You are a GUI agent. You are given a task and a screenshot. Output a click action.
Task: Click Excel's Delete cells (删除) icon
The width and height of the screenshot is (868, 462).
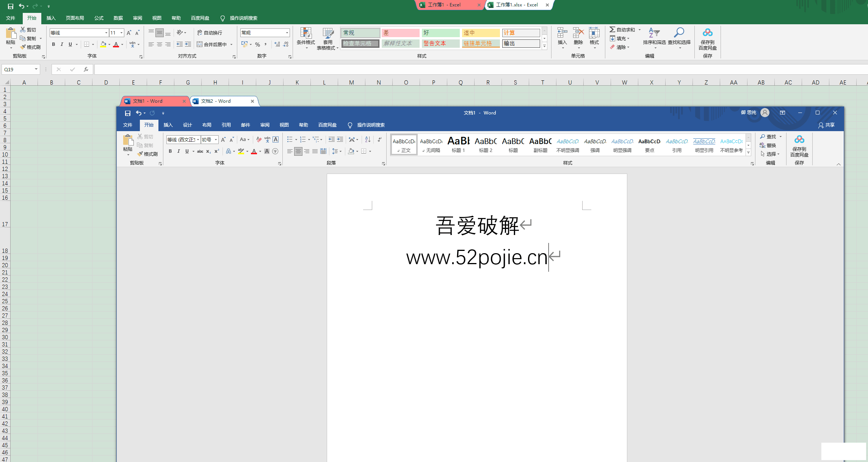pos(578,33)
